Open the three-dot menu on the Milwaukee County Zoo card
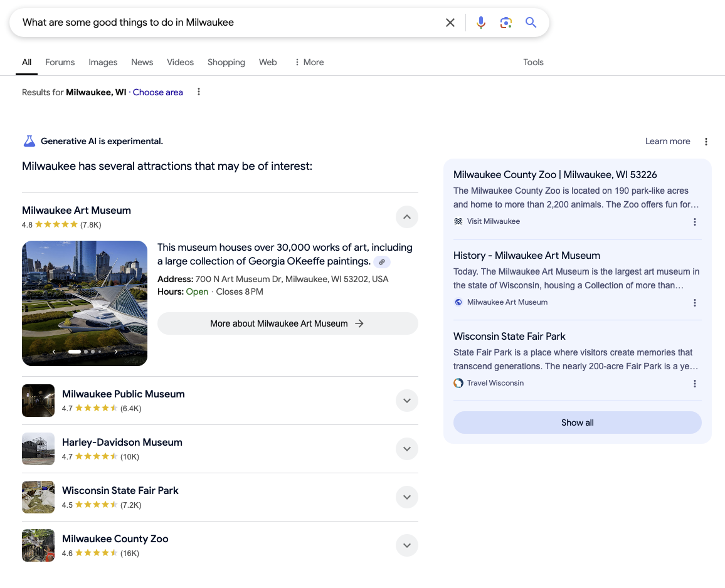The width and height of the screenshot is (725, 588). point(695,222)
